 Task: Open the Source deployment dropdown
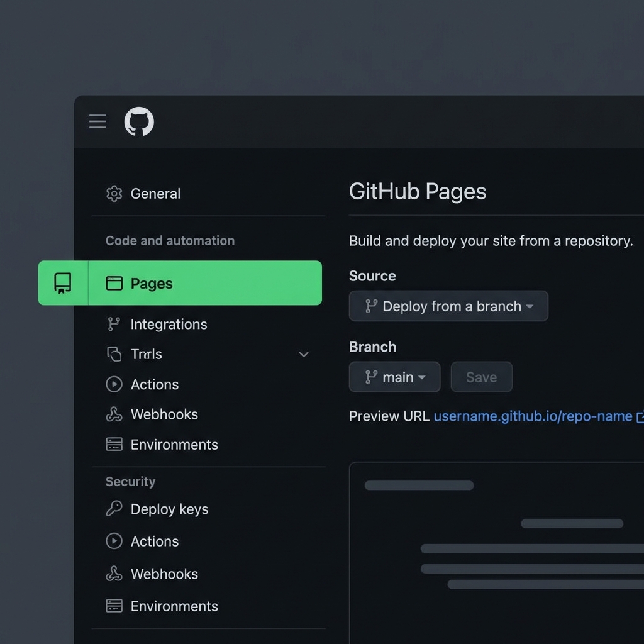click(448, 306)
